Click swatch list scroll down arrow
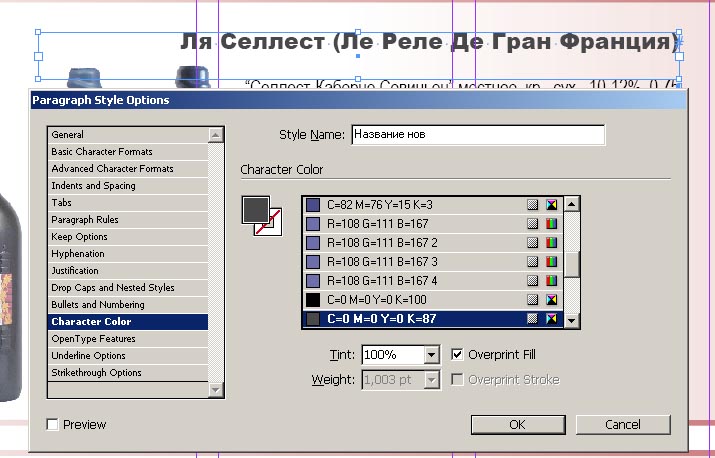The image size is (715, 458). pos(571,320)
